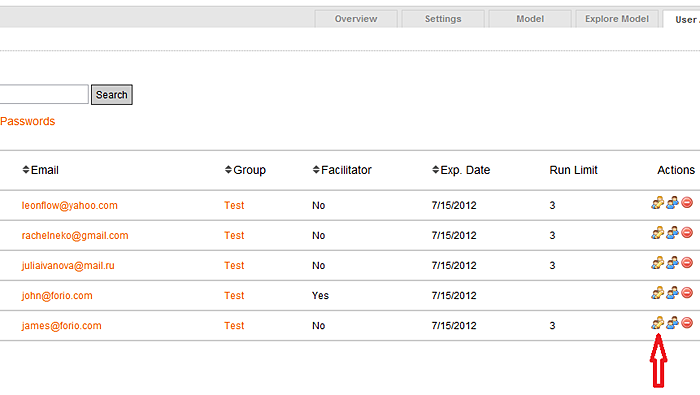The height and width of the screenshot is (395, 700).
Task: Open Test group link for john@forio.com
Action: (234, 295)
